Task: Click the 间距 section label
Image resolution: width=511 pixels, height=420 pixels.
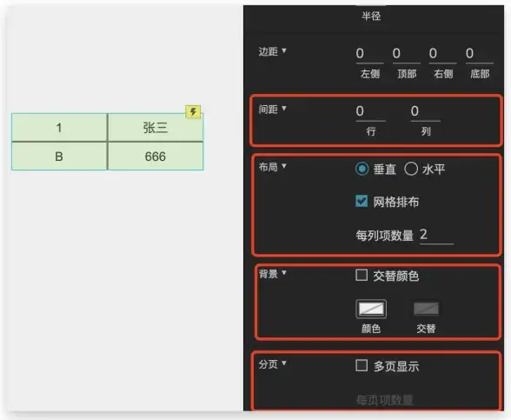Action: tap(269, 109)
